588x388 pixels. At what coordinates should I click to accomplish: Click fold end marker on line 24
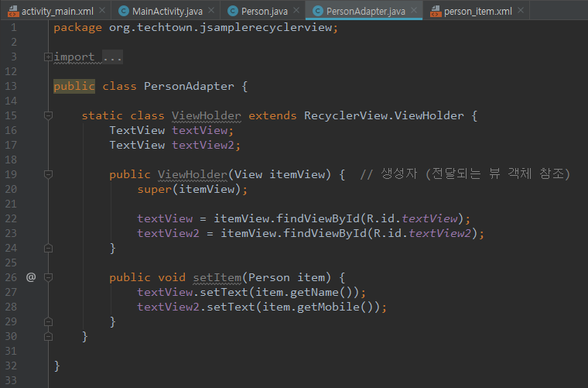48,248
